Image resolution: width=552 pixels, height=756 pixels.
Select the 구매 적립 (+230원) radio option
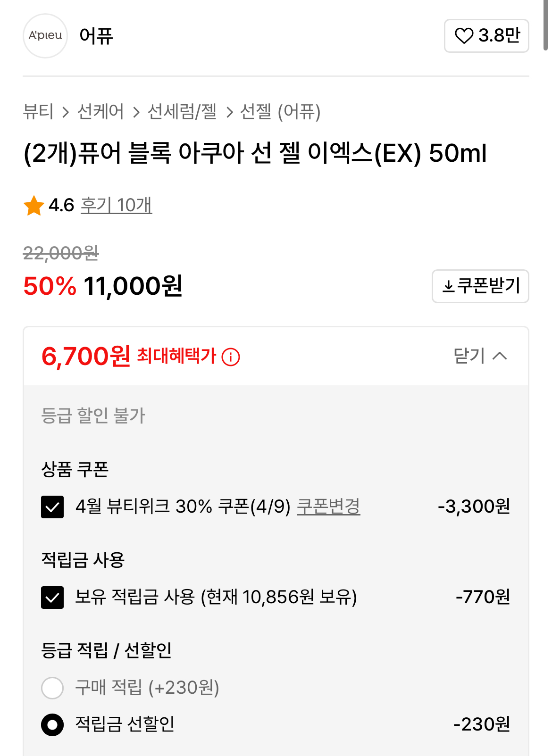[x=52, y=688]
